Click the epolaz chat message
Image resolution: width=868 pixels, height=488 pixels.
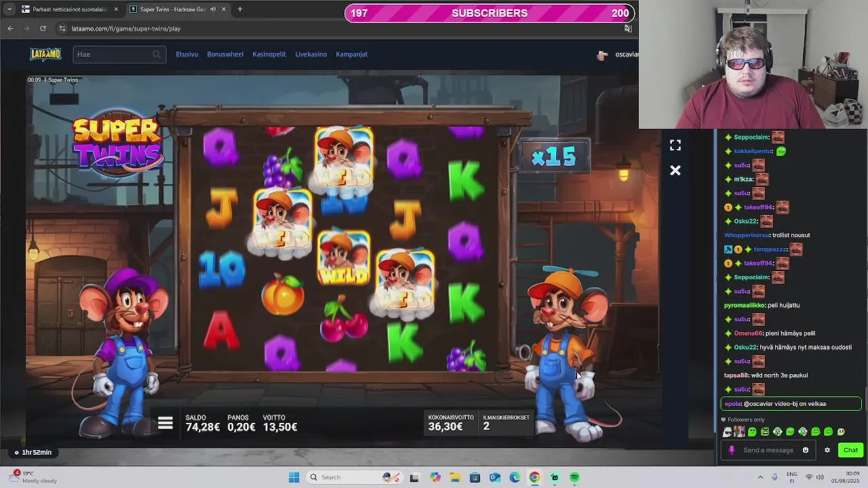791,404
